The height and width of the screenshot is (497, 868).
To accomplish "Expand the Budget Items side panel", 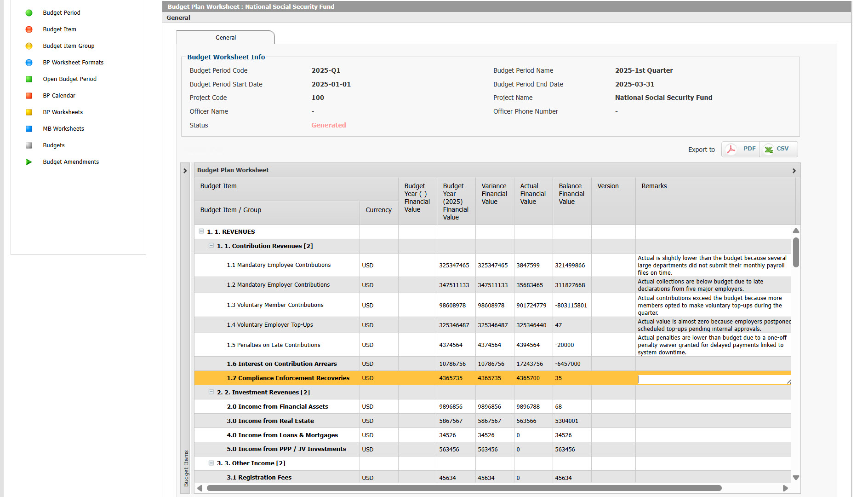I will 185,171.
